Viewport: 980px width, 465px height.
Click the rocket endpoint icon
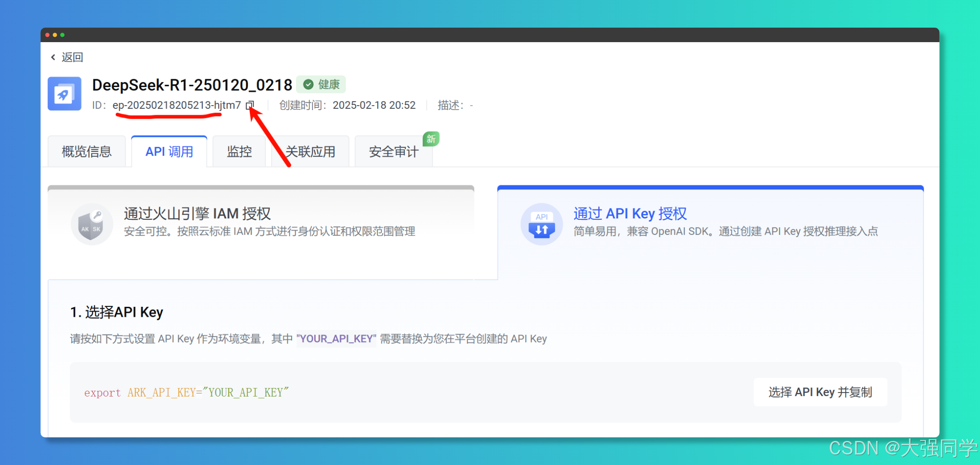(64, 94)
